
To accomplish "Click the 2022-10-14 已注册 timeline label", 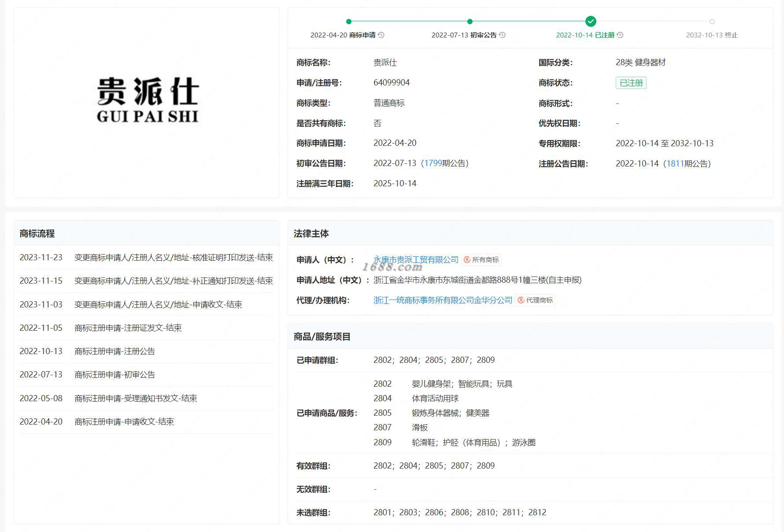I will click(585, 35).
